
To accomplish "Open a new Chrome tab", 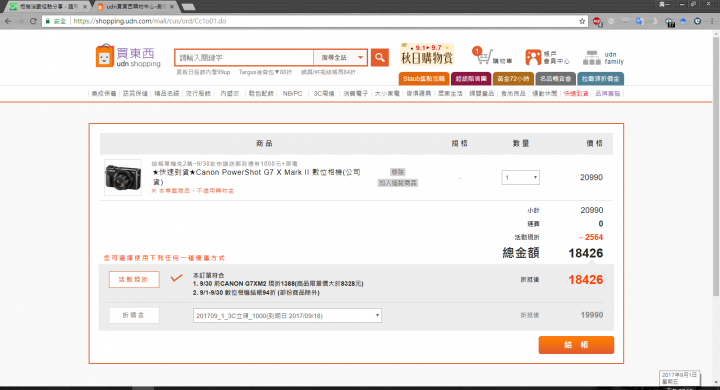I will (x=188, y=7).
